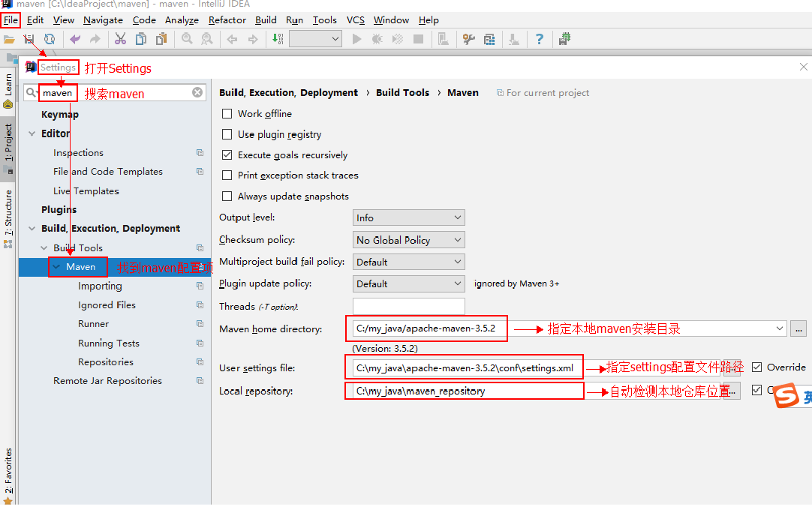Click the Paste clipboard icon

[161, 39]
